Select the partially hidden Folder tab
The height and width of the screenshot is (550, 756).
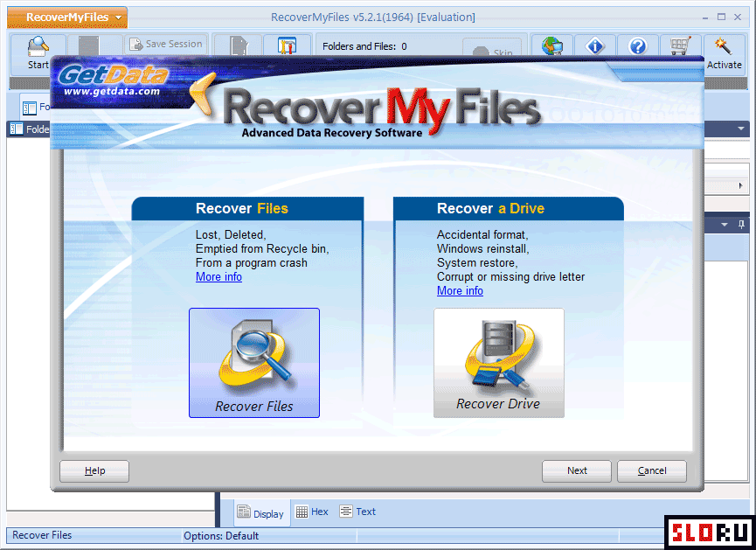tap(36, 107)
